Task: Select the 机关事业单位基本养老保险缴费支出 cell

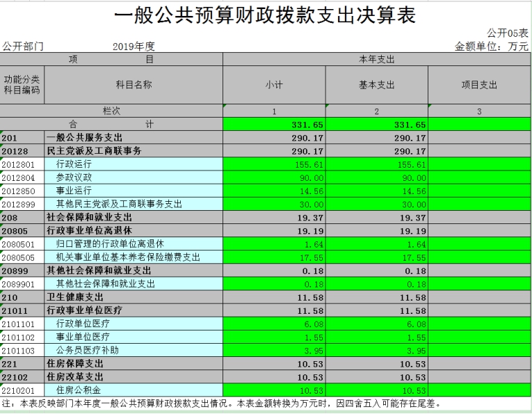Action: tap(134, 257)
